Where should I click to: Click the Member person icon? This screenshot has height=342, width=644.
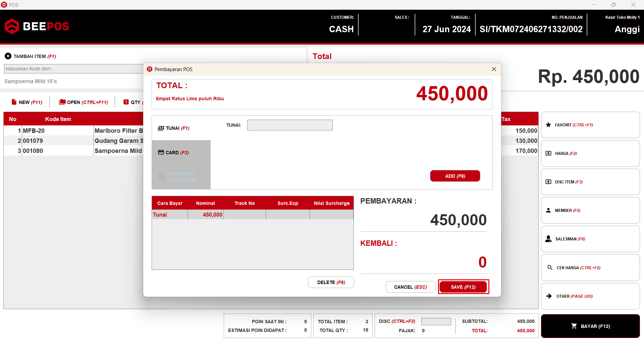548,211
